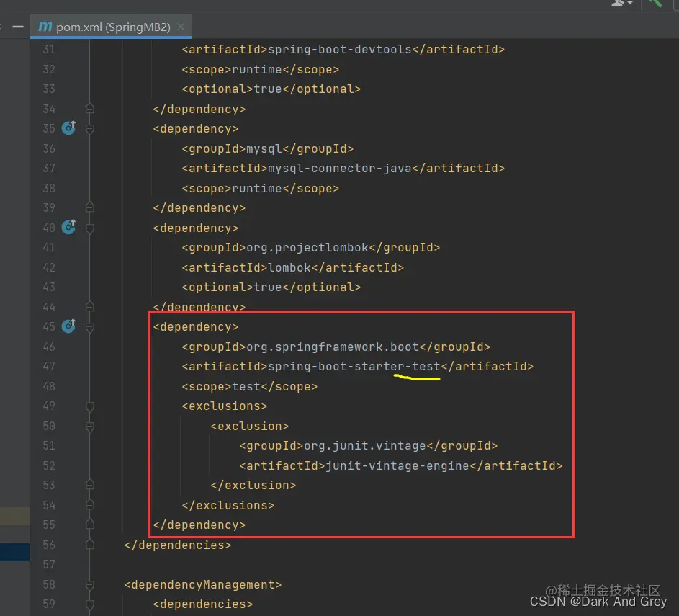Click fold end marker on line 54
Viewport: 679px width, 616px height.
tap(89, 504)
